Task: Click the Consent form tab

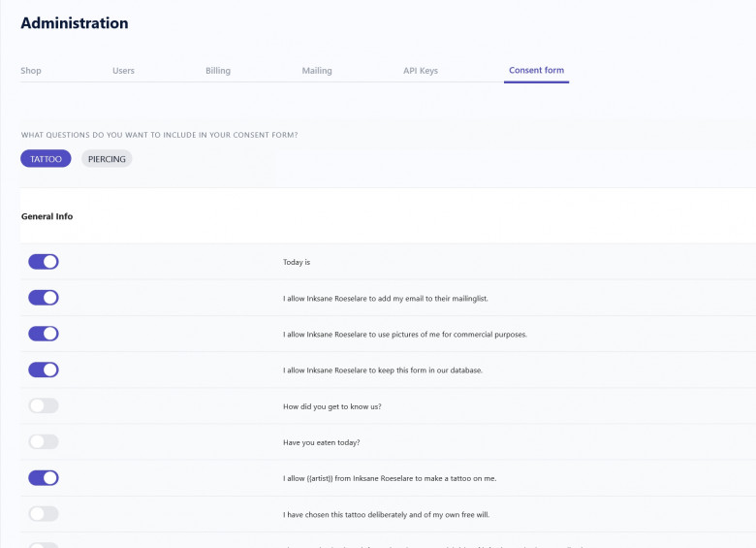Action: 536,71
